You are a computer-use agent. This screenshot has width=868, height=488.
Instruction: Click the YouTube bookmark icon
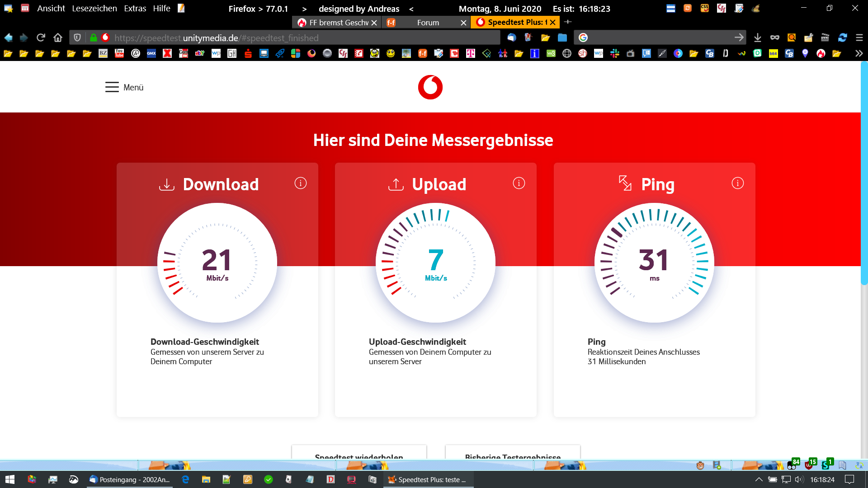tap(119, 53)
